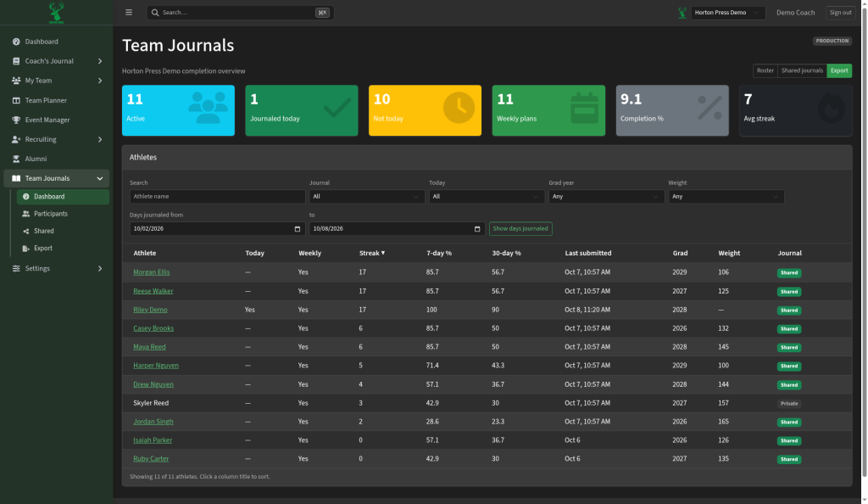Click the Participants group icon

(25, 214)
